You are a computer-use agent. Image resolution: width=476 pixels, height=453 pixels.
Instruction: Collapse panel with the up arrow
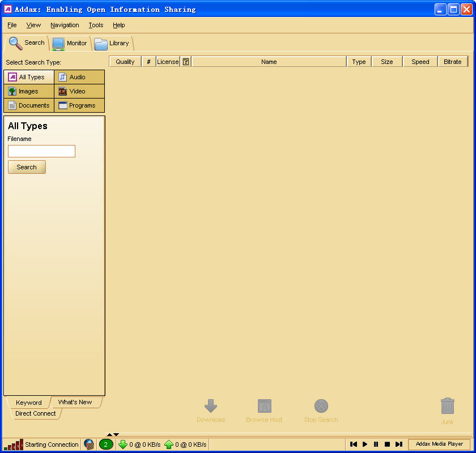[109, 434]
